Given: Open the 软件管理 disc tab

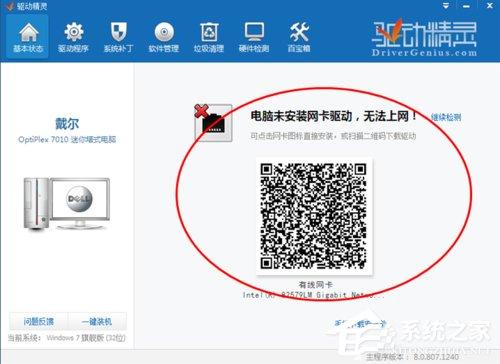Looking at the screenshot, I should [x=164, y=37].
